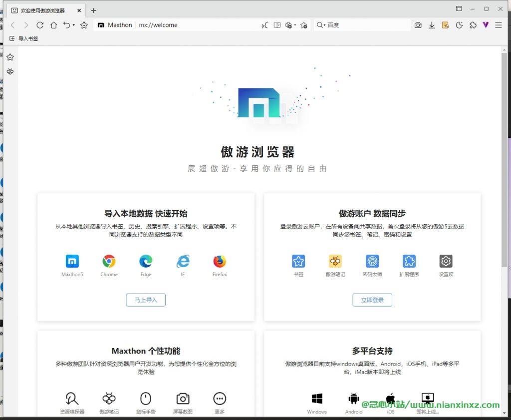Click the 资源嗅探器 feature icon

click(x=72, y=399)
